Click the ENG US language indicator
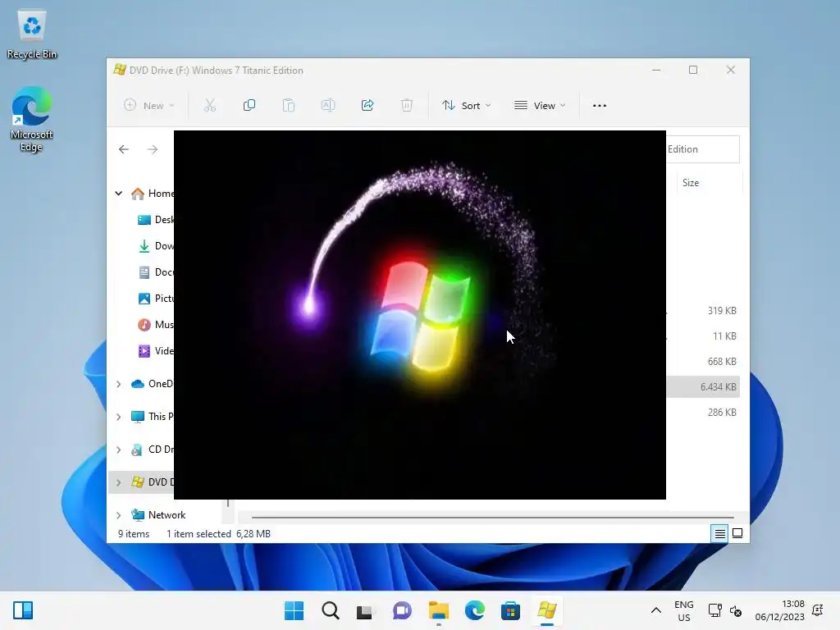This screenshot has width=840, height=630. click(x=684, y=610)
